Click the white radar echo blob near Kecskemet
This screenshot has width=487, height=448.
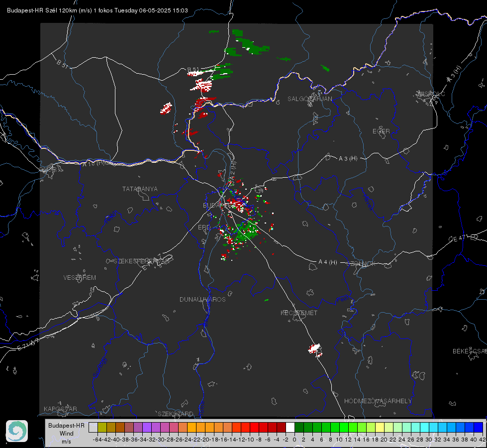click(x=315, y=348)
